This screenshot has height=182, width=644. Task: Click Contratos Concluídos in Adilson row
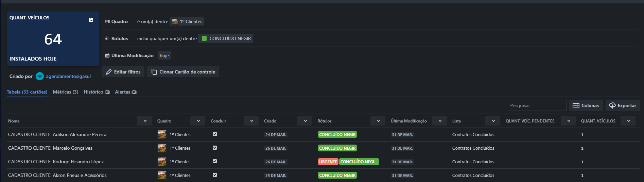(x=473, y=134)
